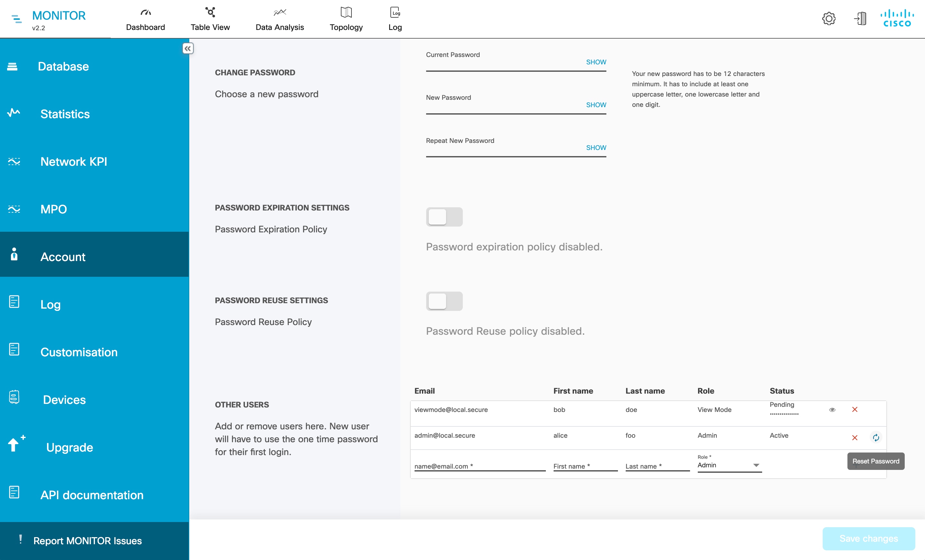
Task: Open the Database section in the sidebar
Action: [x=63, y=66]
